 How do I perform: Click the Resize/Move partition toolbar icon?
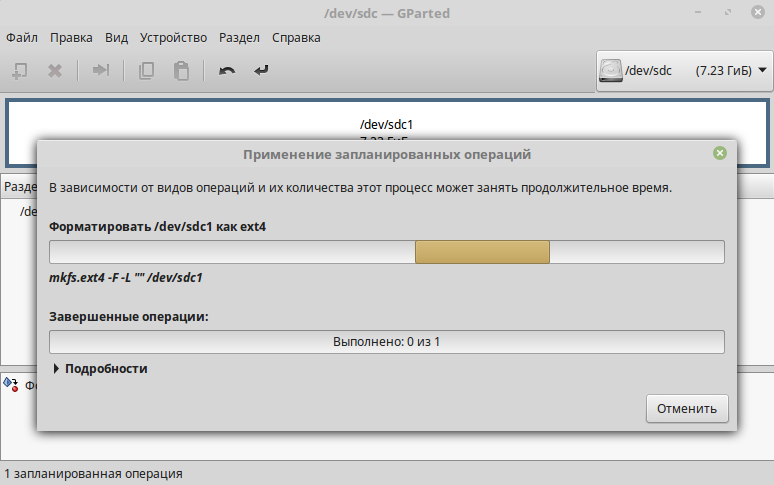click(100, 71)
